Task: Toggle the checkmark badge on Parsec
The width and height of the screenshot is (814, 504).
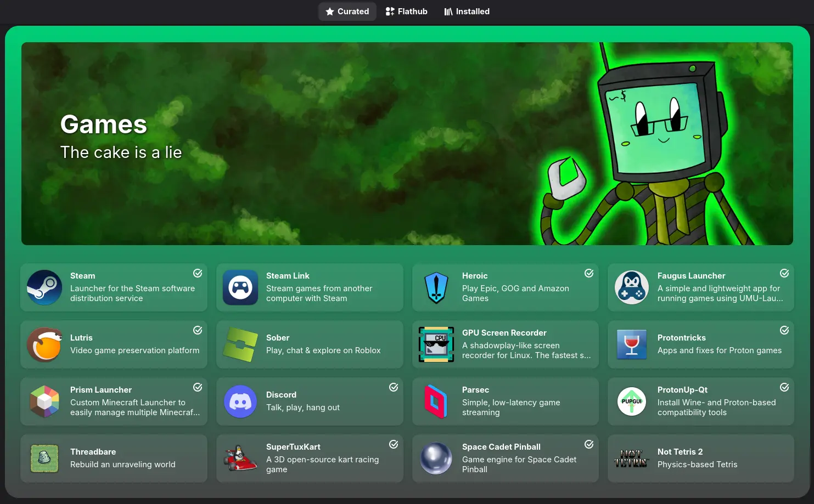Action: click(589, 387)
